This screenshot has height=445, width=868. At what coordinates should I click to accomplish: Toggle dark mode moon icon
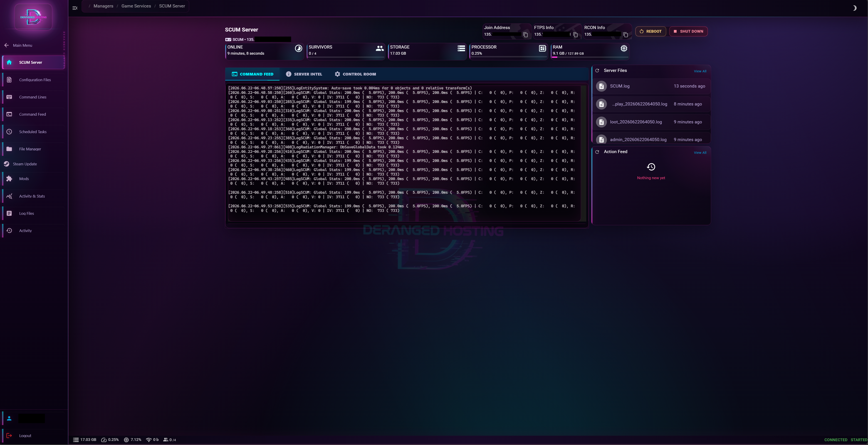tap(855, 8)
